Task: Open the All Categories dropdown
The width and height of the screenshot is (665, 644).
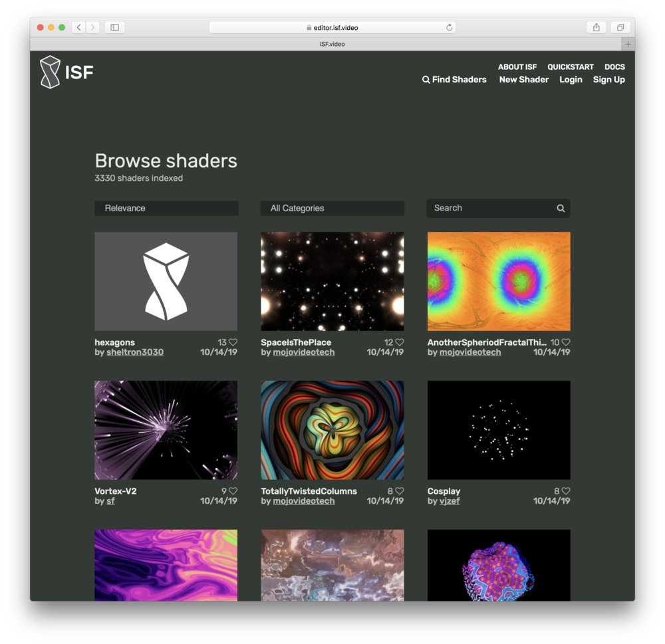Action: 332,209
